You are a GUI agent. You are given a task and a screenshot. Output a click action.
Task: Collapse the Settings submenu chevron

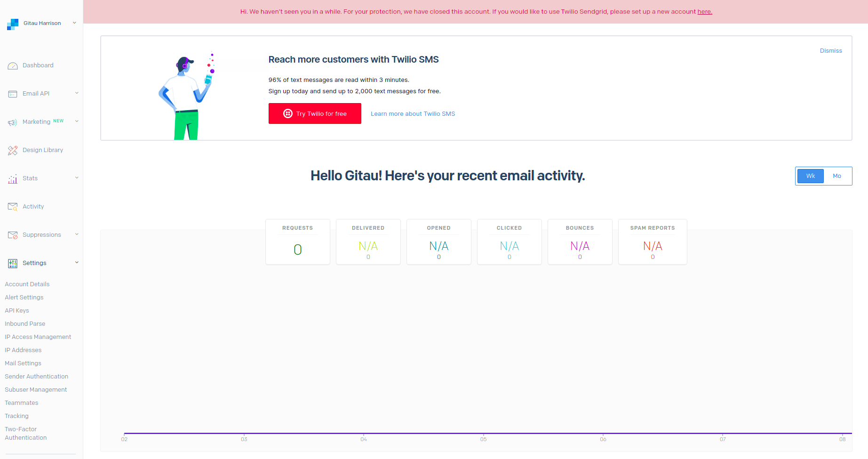77,262
